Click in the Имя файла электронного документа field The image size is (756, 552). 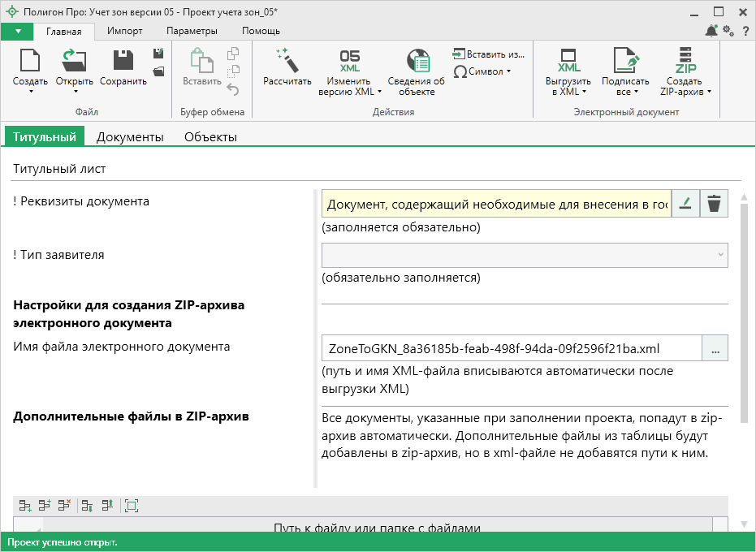(x=512, y=348)
